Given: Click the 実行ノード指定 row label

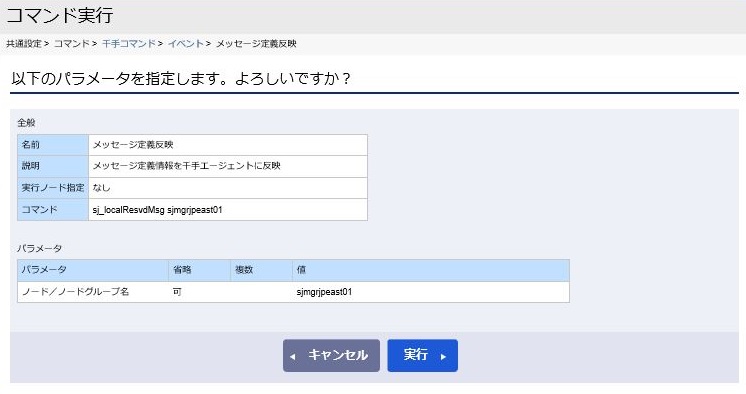Looking at the screenshot, I should coord(53,188).
